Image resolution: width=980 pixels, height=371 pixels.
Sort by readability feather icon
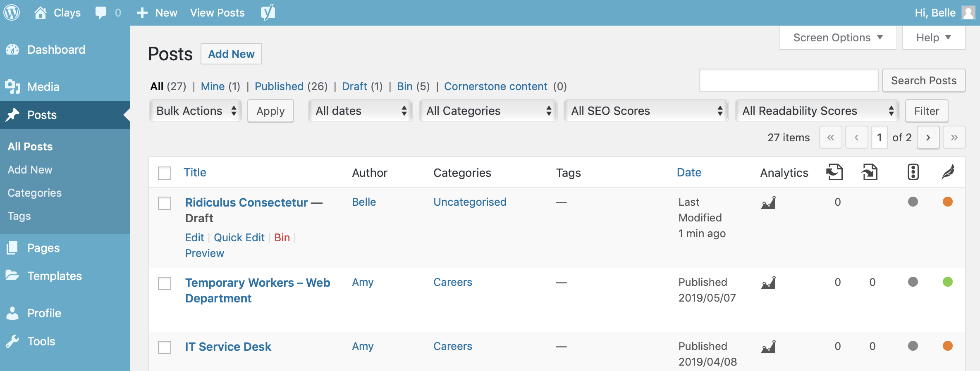(x=948, y=172)
